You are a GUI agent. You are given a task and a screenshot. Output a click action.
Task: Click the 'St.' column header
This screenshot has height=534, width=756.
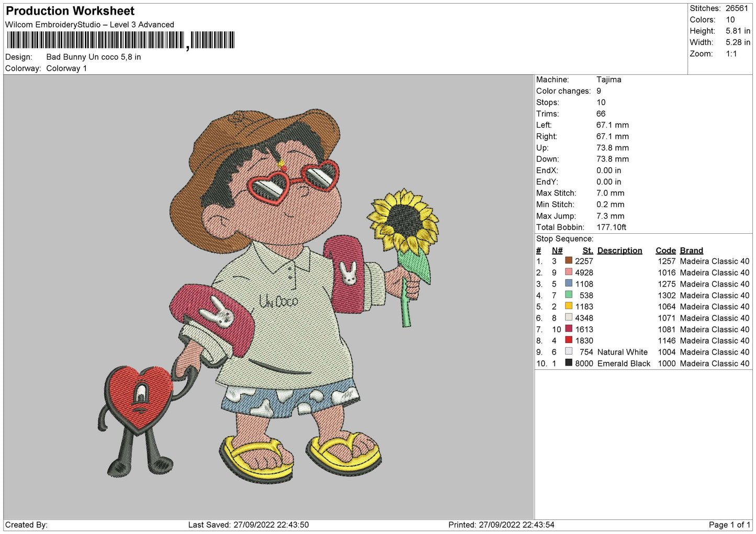(x=588, y=251)
